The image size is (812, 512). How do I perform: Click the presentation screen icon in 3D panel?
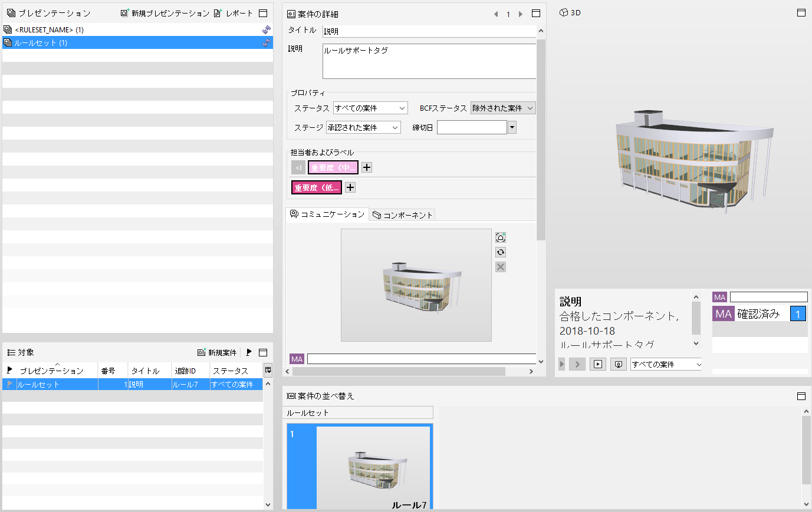pyautogui.click(x=618, y=364)
